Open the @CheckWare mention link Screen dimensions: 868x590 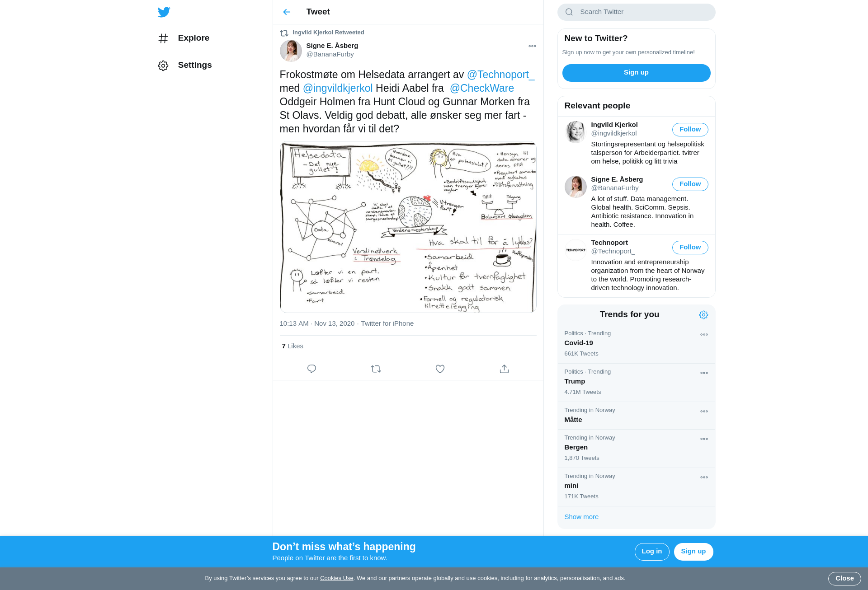tap(481, 89)
